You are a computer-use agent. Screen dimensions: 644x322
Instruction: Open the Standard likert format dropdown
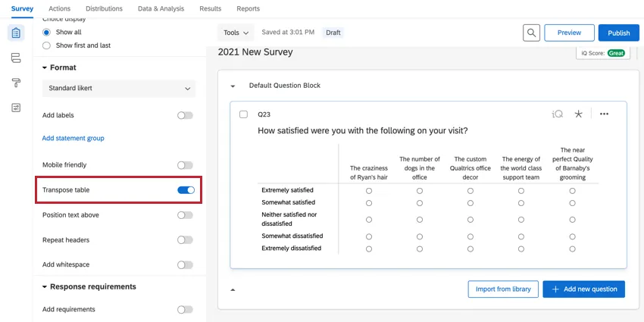(x=119, y=89)
